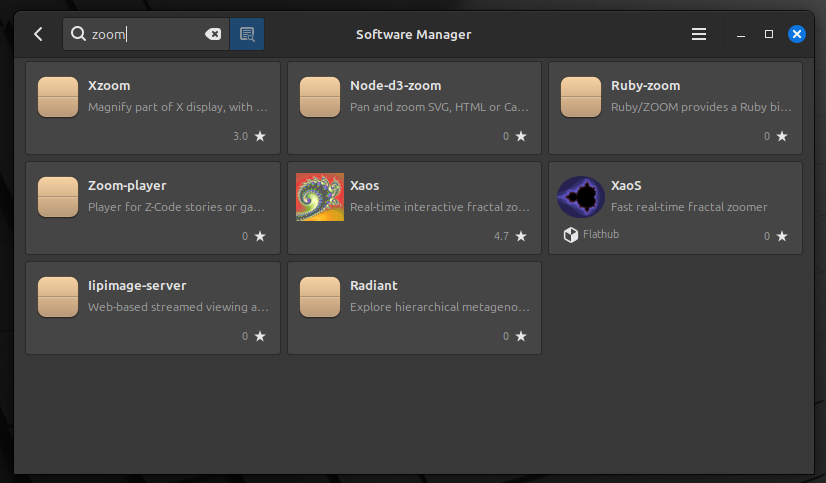This screenshot has width=826, height=483.
Task: Select the Iipimage-server title
Action: 137,285
